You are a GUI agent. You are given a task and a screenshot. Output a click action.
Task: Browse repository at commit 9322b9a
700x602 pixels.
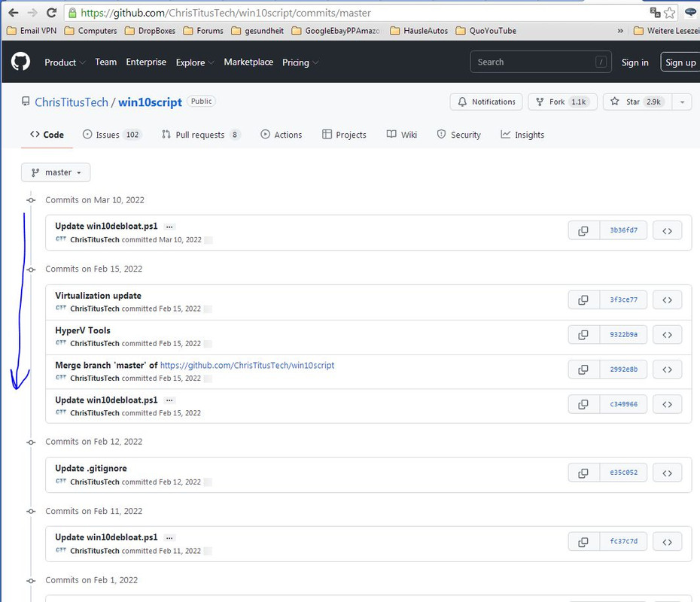[x=667, y=335]
